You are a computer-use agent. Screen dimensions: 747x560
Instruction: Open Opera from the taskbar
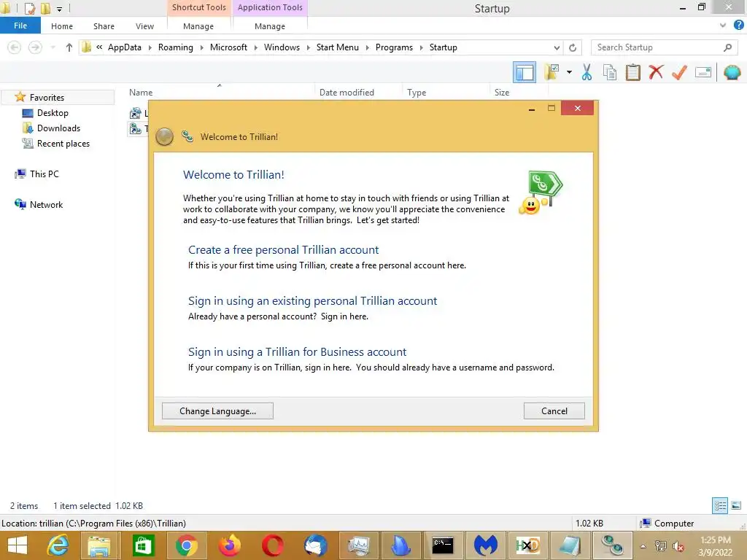point(273,545)
